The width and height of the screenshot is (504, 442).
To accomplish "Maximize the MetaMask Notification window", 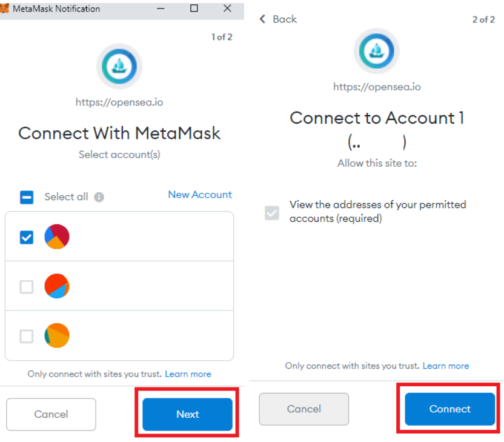I will pyautogui.click(x=194, y=8).
